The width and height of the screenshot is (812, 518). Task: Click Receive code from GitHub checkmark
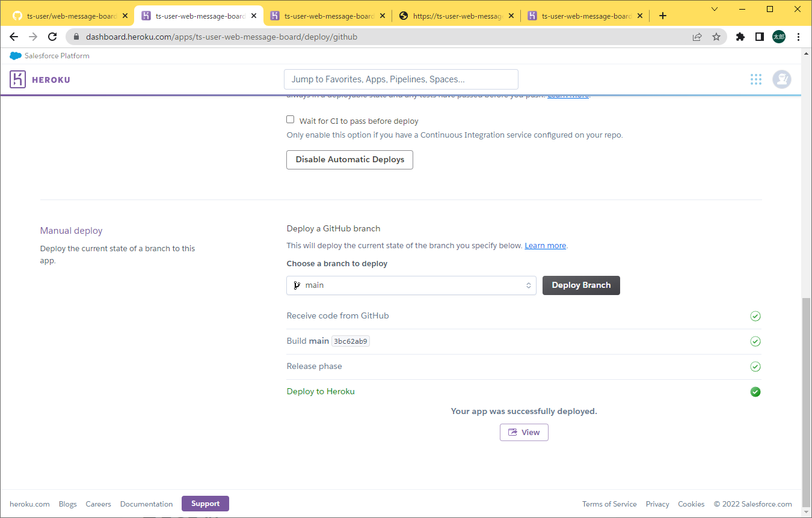click(755, 316)
